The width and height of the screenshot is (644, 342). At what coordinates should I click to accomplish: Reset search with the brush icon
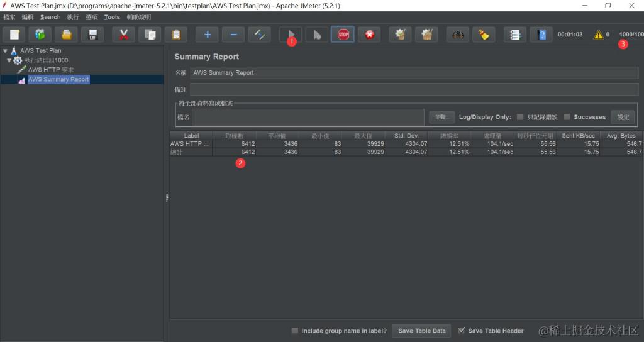[x=484, y=35]
